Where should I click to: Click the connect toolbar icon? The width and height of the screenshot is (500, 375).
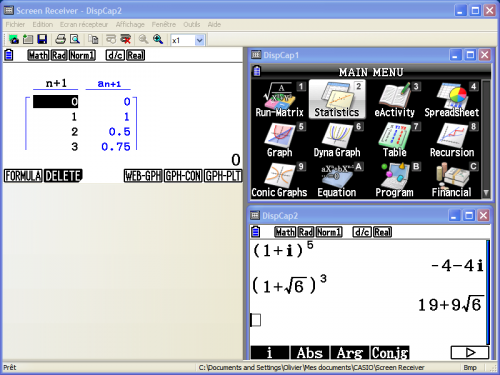point(111,39)
